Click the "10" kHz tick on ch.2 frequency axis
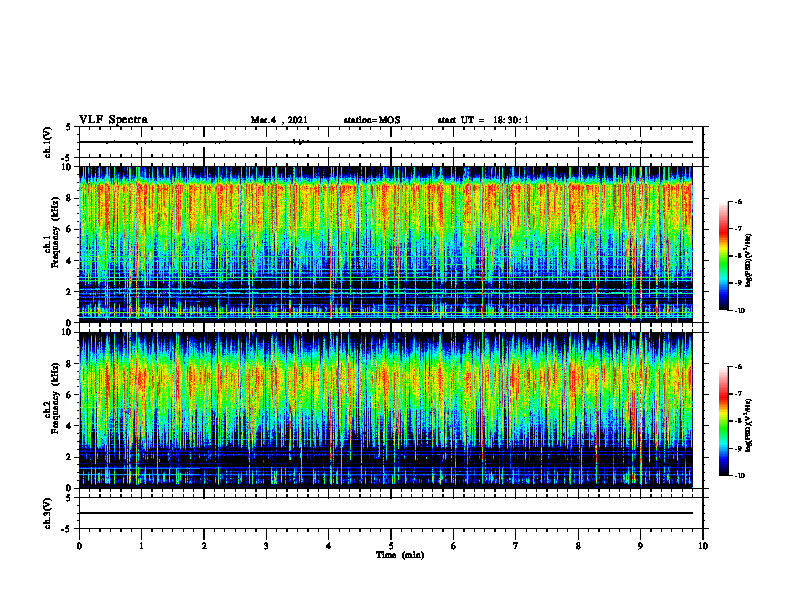The height and width of the screenshot is (612, 792). [x=67, y=332]
